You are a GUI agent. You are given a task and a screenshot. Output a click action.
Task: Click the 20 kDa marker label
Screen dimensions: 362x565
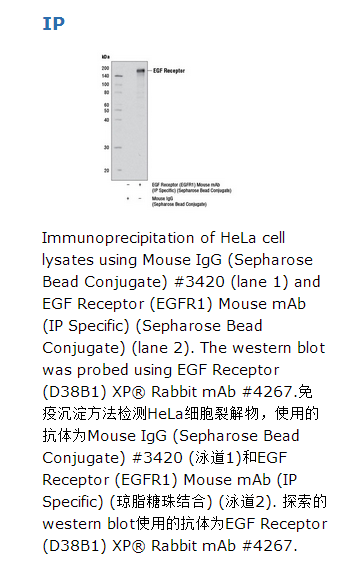point(106,170)
